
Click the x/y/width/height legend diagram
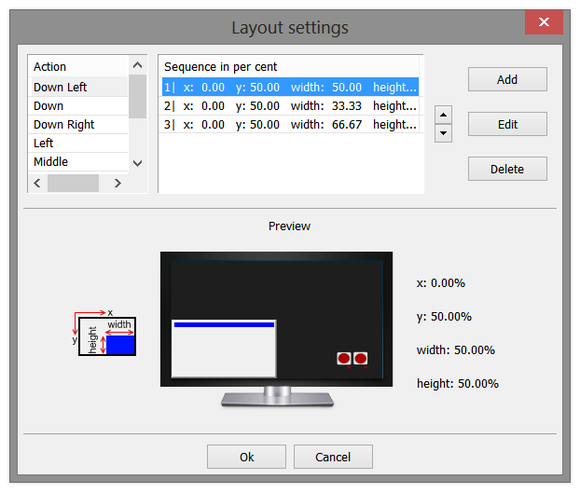[x=104, y=332]
